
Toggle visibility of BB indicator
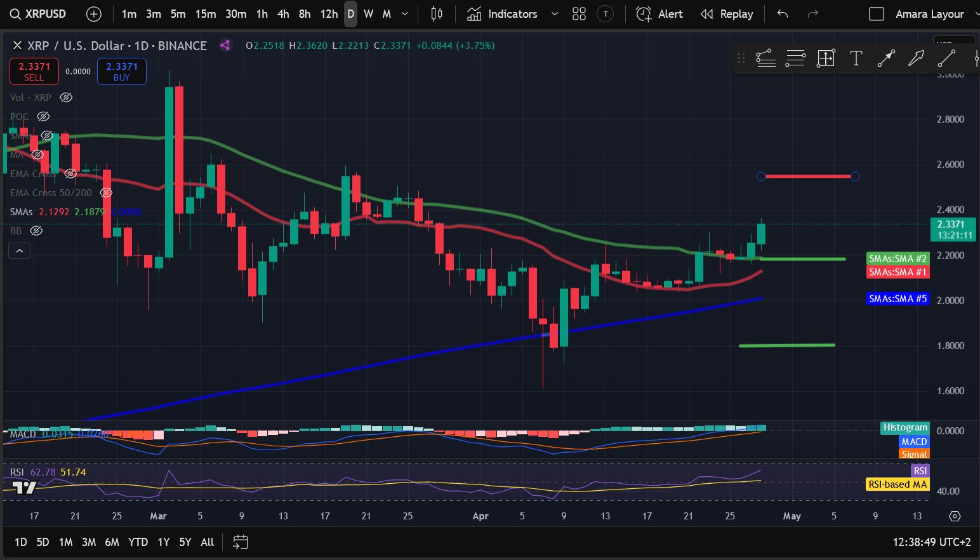(36, 230)
